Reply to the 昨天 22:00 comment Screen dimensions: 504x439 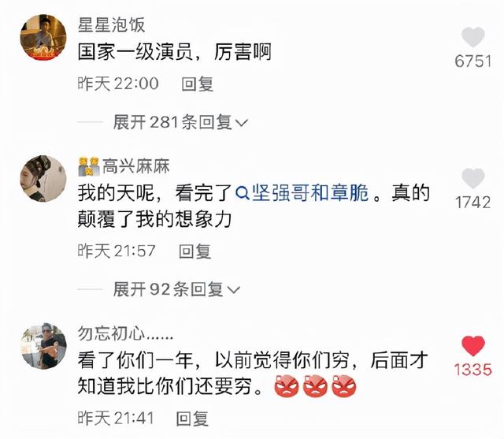pos(197,84)
